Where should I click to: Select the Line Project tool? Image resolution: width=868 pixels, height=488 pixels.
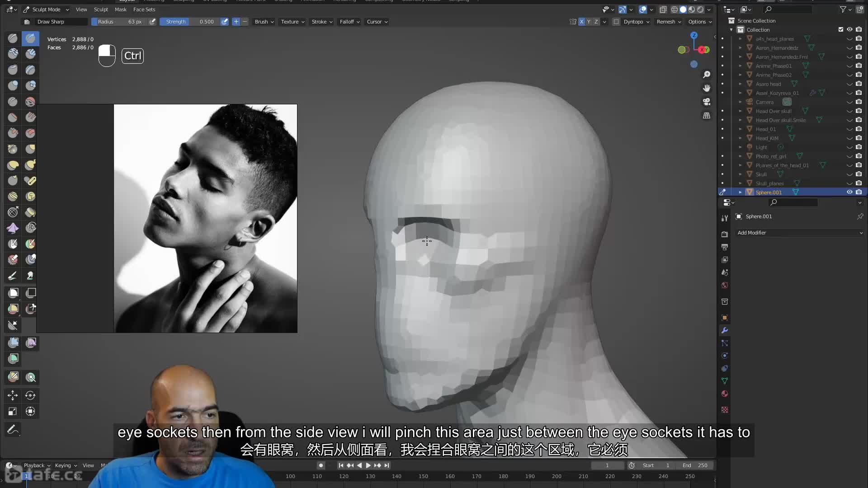(13, 325)
